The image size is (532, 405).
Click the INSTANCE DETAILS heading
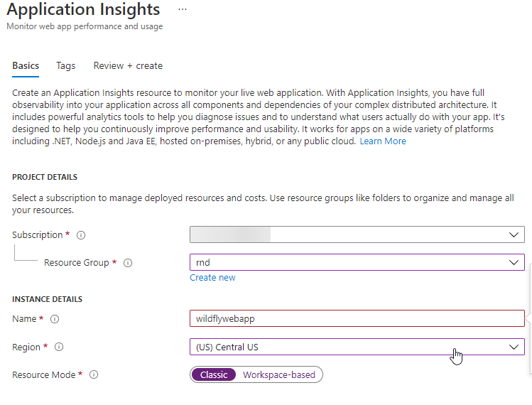47,299
